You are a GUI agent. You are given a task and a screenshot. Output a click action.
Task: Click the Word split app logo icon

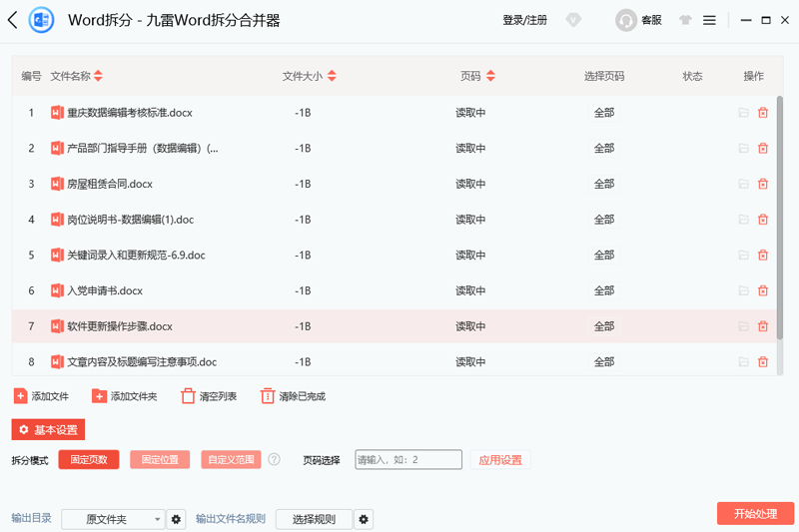tap(41, 20)
